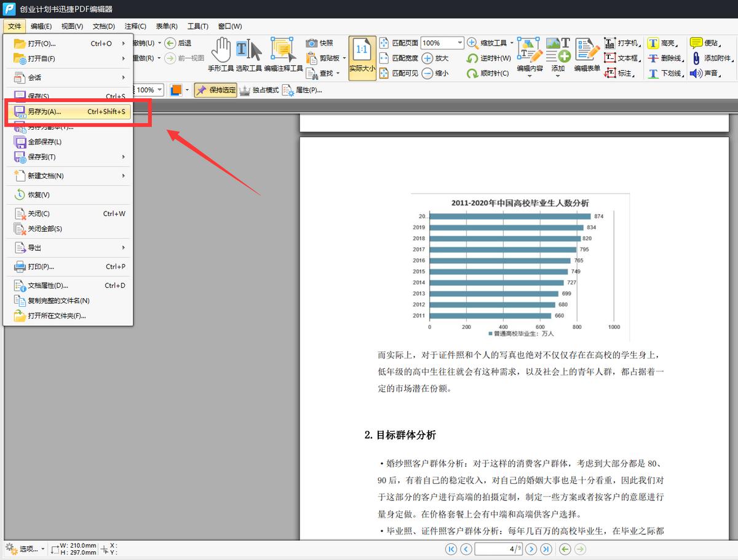This screenshot has height=560, width=738.
Task: Open the annotation color swatch picker
Action: click(175, 90)
